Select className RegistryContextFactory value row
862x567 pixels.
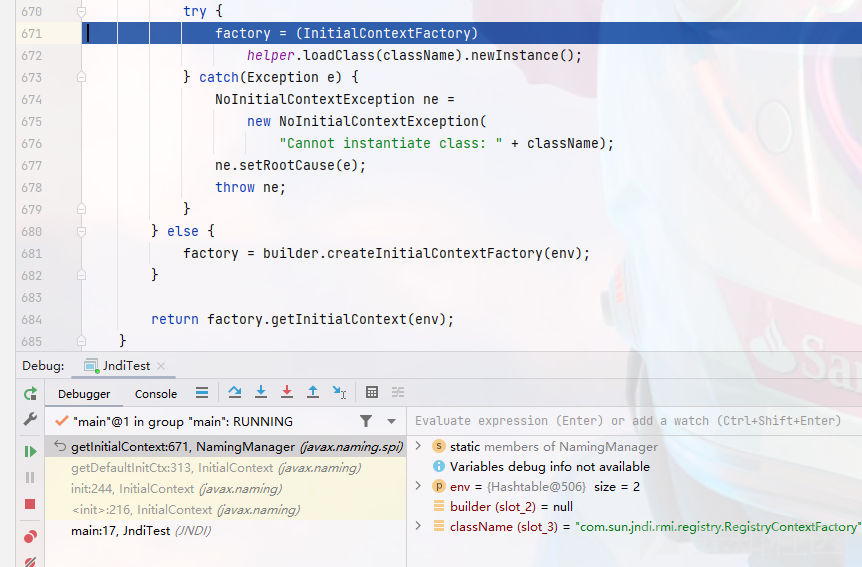[646, 527]
